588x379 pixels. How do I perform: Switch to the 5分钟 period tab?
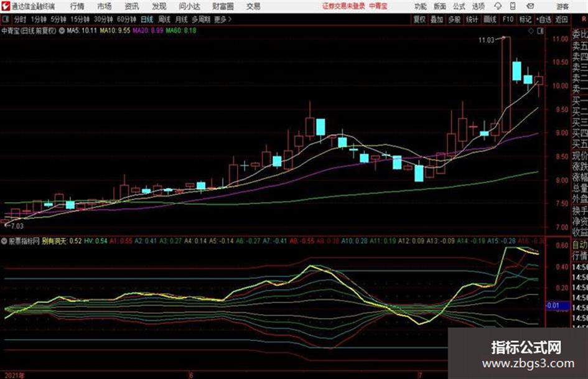(x=58, y=19)
